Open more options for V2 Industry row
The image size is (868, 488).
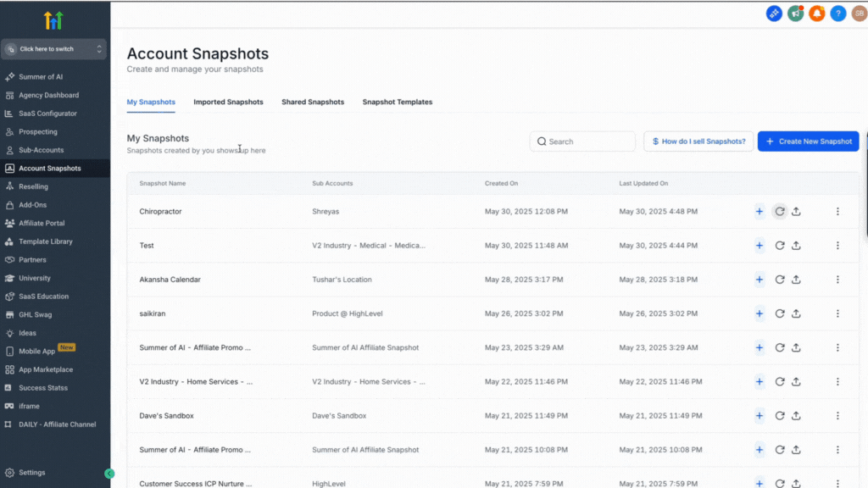coord(837,382)
